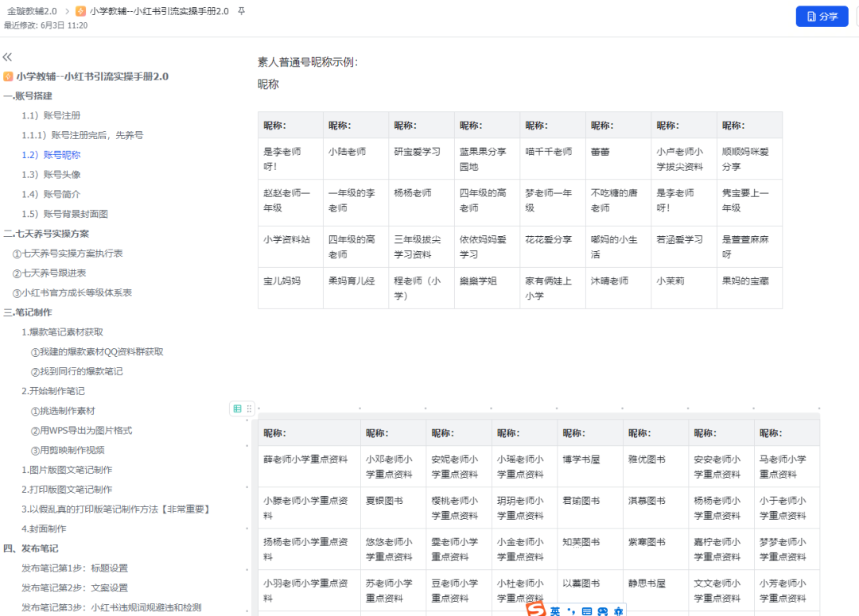The width and height of the screenshot is (859, 616).
Task: Open the highlighted outline link 1.2）账号昵称
Action: click(x=52, y=154)
